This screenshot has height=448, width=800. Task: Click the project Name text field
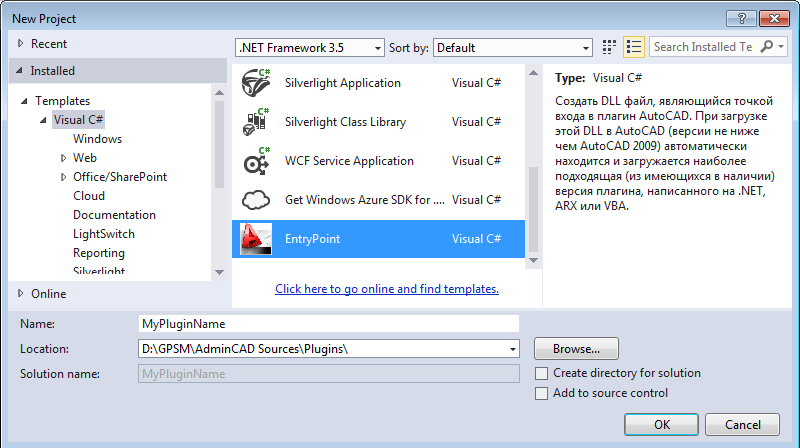(329, 324)
